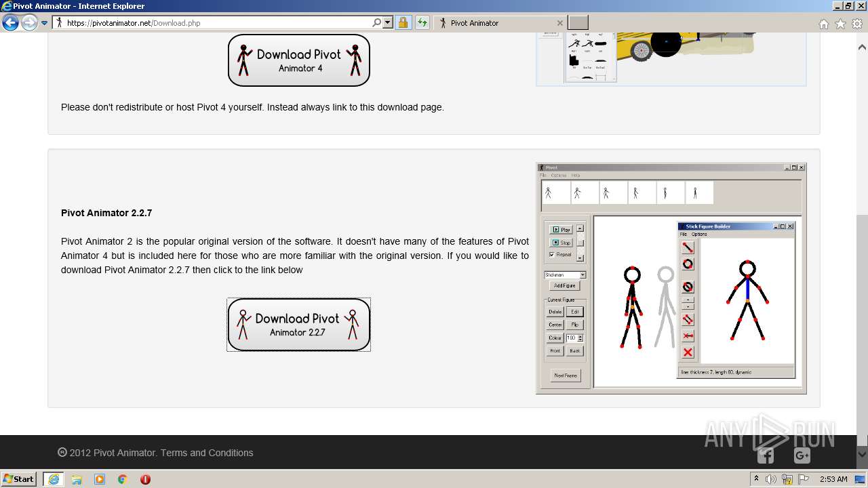
Task: Click the Show Desktop button
Action: point(861,479)
